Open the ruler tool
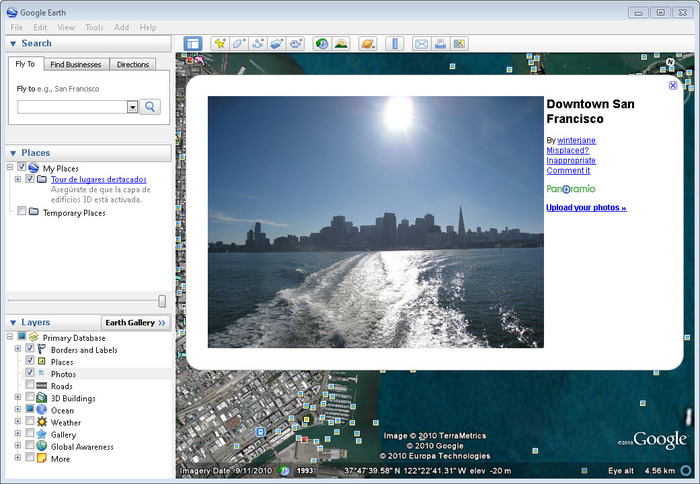The image size is (700, 484). coord(395,44)
